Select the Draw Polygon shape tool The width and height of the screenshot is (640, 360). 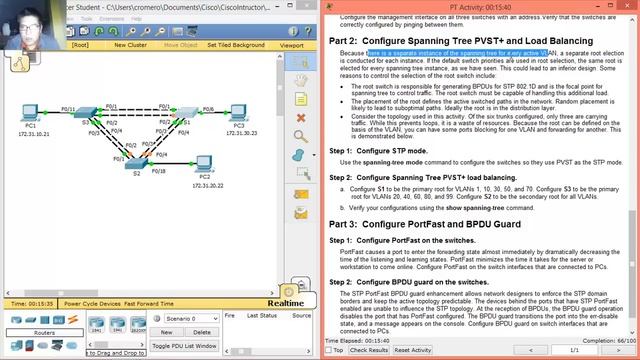[x=298, y=155]
